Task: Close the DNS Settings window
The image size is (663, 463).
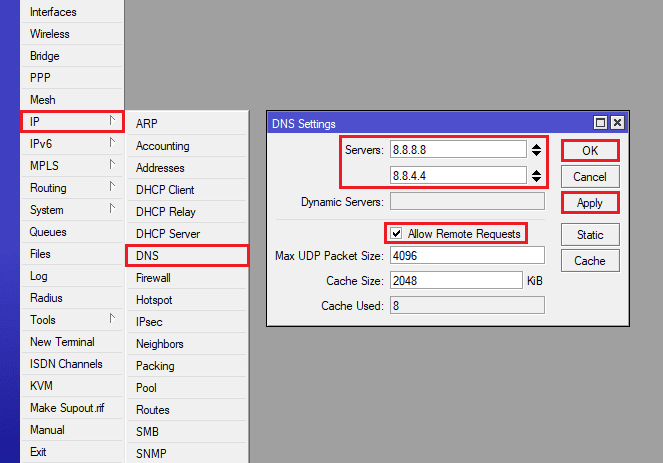Action: pyautogui.click(x=617, y=123)
